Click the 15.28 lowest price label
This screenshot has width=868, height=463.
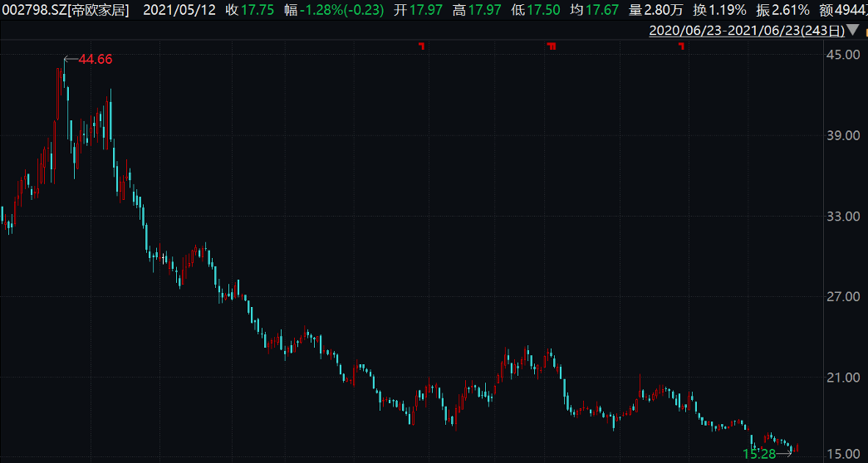760,453
